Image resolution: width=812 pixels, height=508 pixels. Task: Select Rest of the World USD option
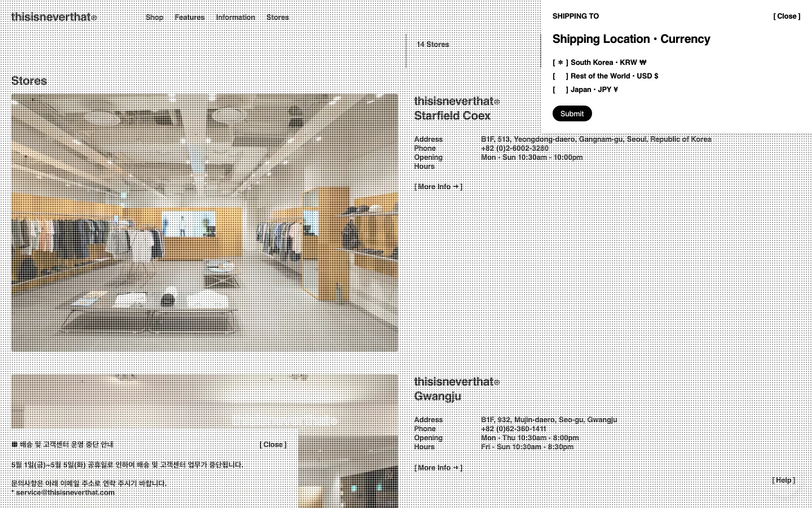pyautogui.click(x=606, y=76)
